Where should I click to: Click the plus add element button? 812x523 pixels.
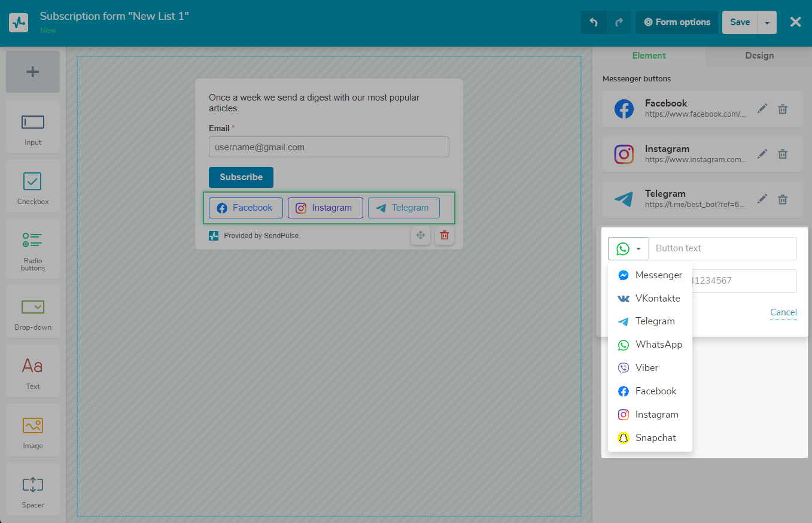tap(33, 72)
